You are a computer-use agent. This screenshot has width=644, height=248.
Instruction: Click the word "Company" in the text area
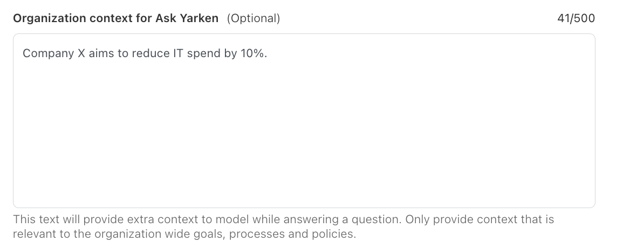[x=45, y=54]
